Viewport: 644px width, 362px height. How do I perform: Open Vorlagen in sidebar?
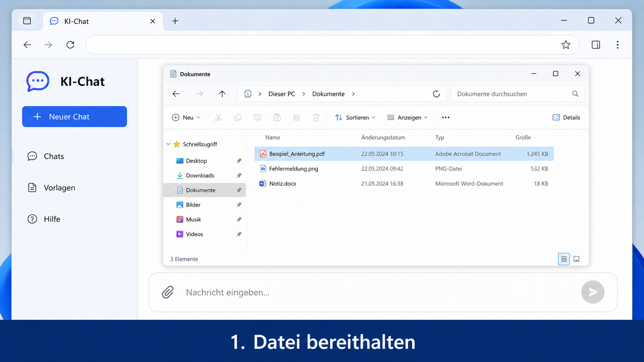coord(51,188)
